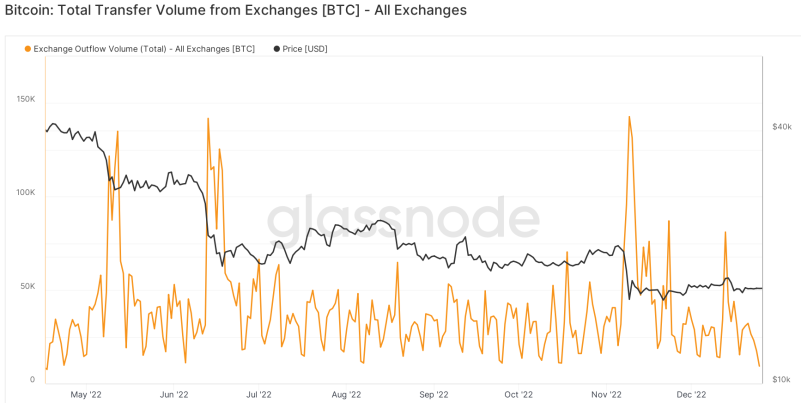Select the May '22 x-axis label
The image size is (801, 403).
(x=87, y=395)
